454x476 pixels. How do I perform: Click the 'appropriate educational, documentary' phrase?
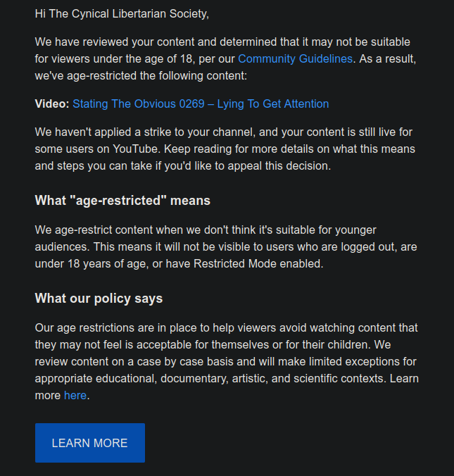click(x=130, y=379)
